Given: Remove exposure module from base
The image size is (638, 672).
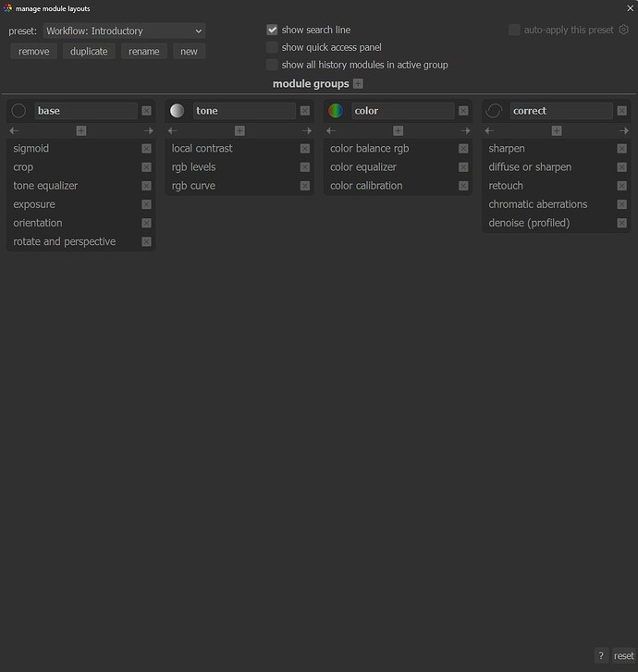Looking at the screenshot, I should (x=147, y=204).
